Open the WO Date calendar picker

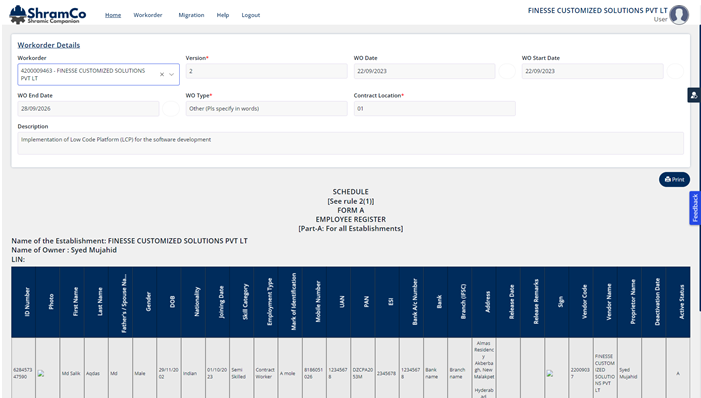click(x=507, y=71)
